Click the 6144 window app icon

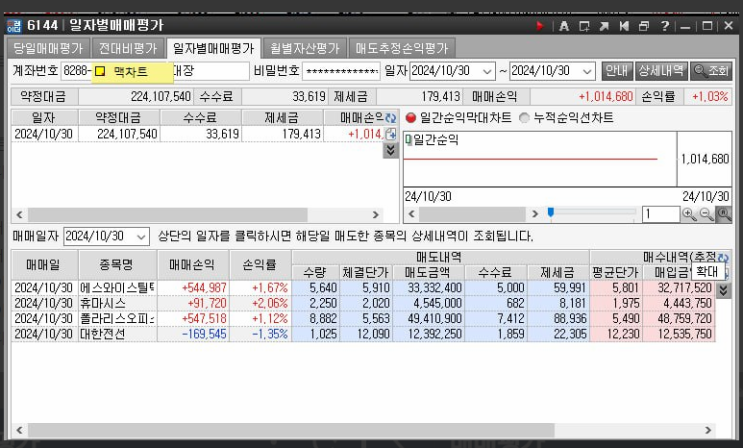click(x=14, y=26)
